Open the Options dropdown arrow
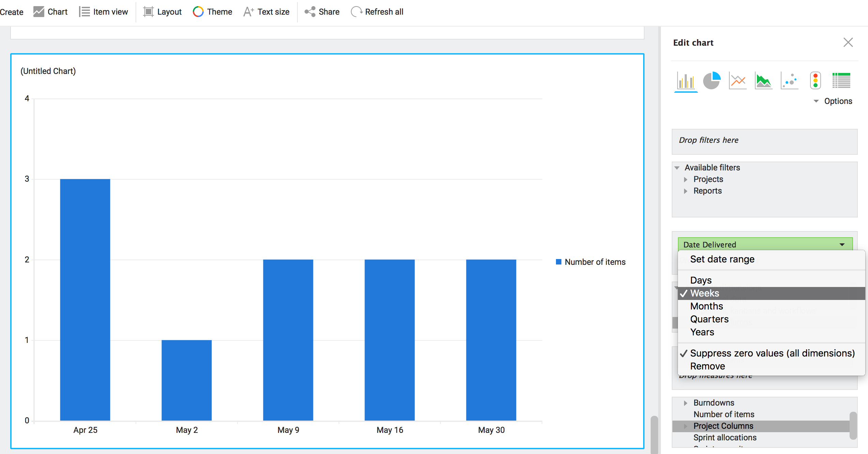The image size is (868, 454). (816, 101)
